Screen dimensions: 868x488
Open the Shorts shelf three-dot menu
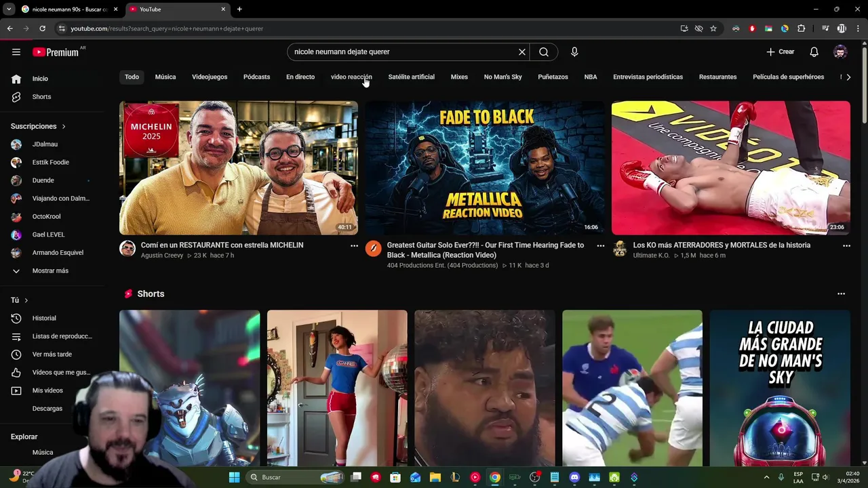[x=841, y=294]
